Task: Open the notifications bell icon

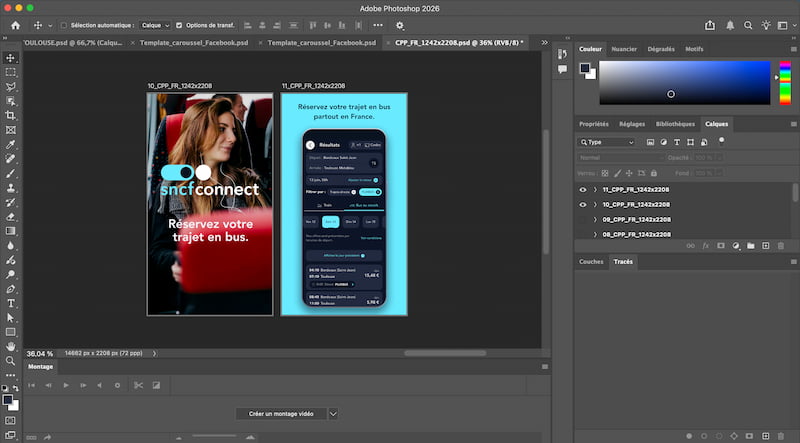Action: point(730,25)
